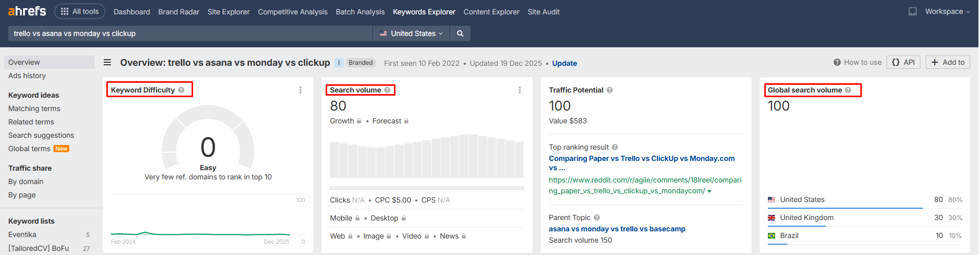Open Site Explorer
Image resolution: width=980 pixels, height=255 pixels.
coord(229,12)
